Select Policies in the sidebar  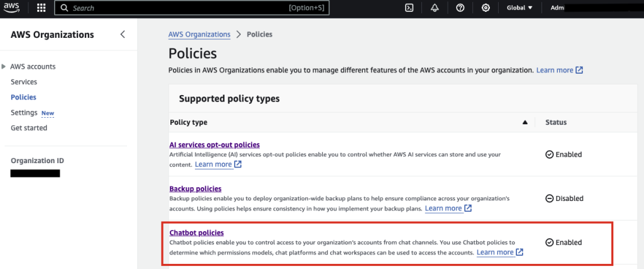23,97
